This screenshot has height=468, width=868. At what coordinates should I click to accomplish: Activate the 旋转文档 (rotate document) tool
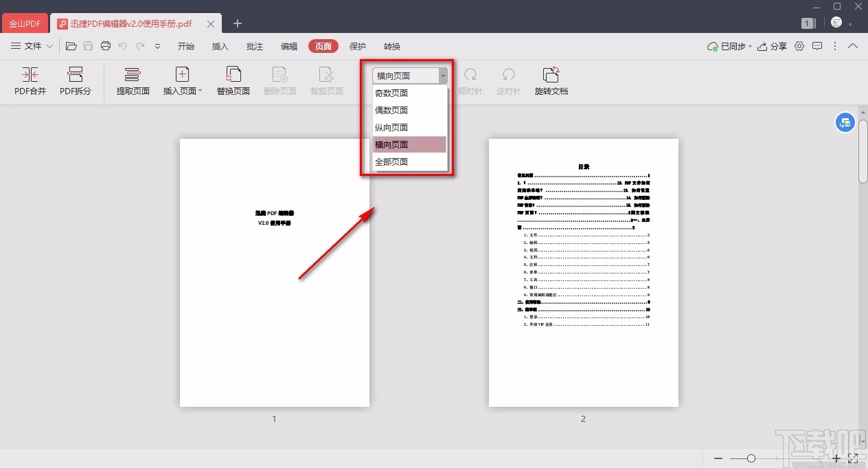pos(551,80)
